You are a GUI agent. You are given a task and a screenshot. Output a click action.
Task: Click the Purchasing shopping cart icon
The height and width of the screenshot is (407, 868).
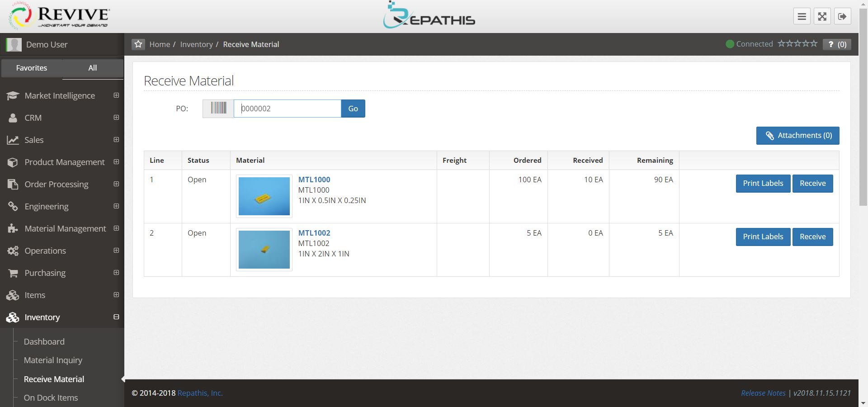click(x=13, y=273)
